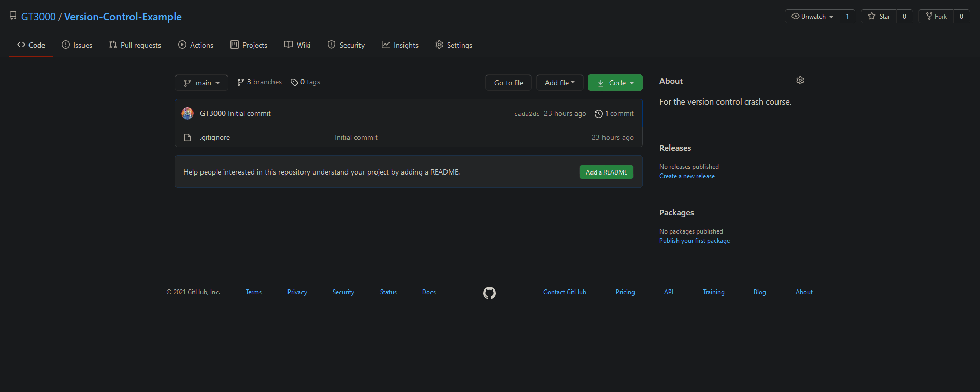Select the Code tab
Image resolution: width=980 pixels, height=392 pixels.
pos(31,45)
